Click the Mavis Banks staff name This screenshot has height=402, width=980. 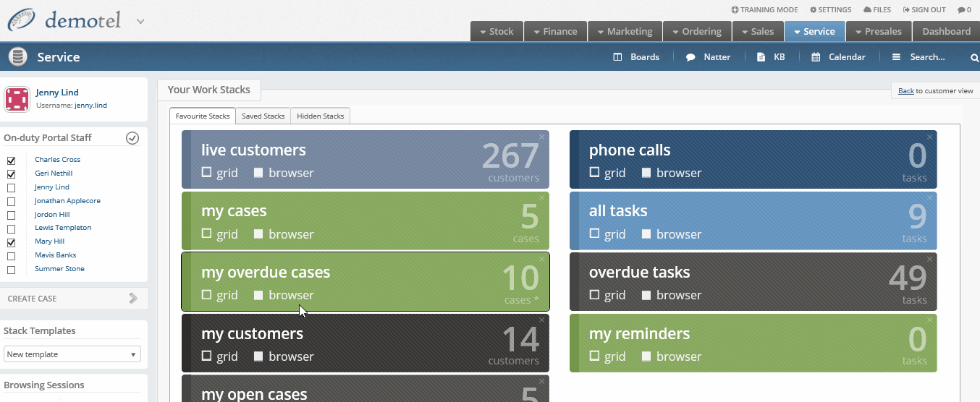coord(56,255)
